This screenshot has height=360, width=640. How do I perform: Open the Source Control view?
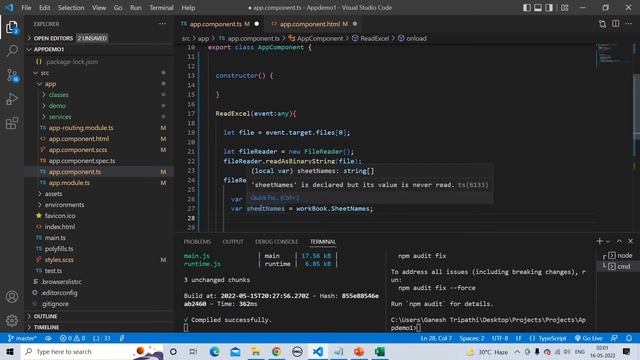pyautogui.click(x=12, y=75)
